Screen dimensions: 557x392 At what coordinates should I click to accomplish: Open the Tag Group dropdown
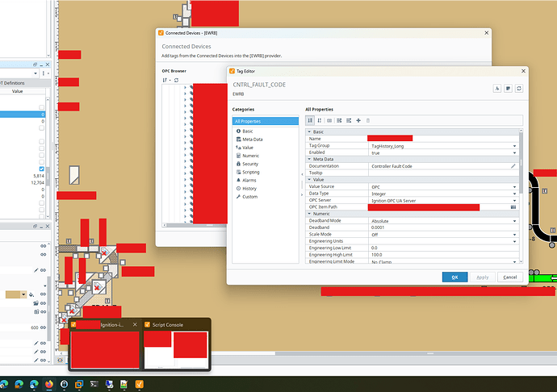click(x=514, y=146)
